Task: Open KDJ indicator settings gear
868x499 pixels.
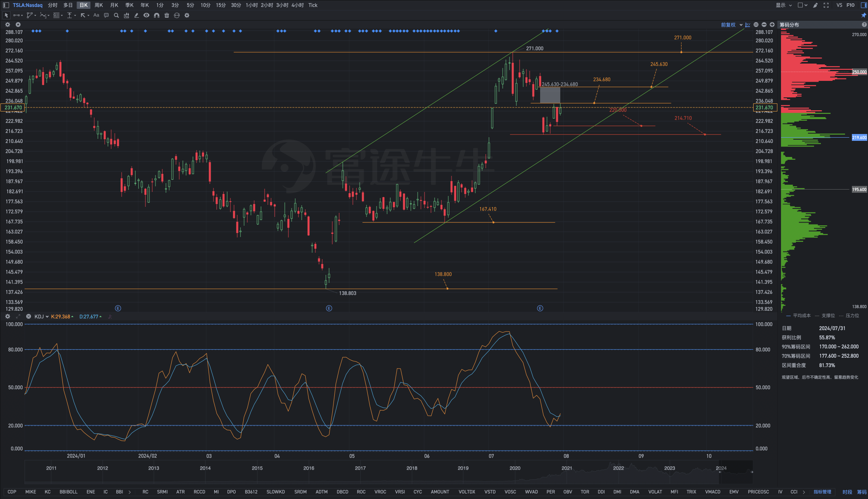Action: point(8,316)
